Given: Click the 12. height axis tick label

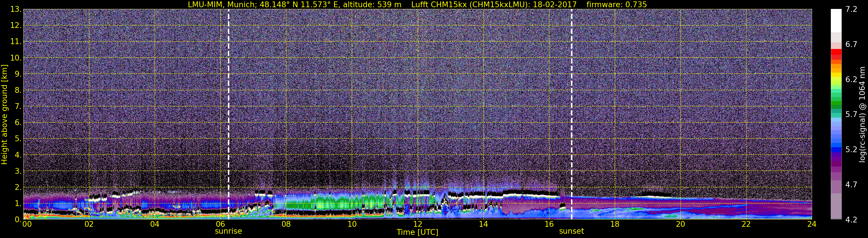Looking at the screenshot, I should pos(16,26).
